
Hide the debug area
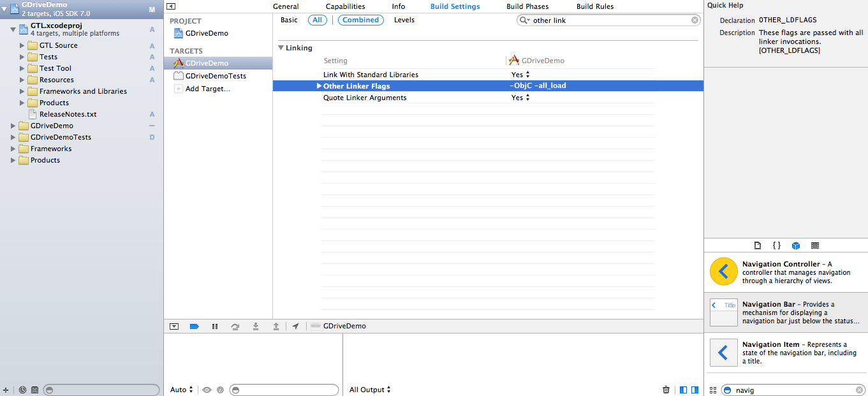click(174, 326)
